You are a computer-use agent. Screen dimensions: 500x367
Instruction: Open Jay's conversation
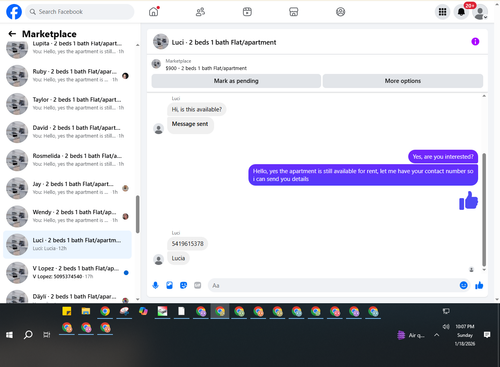[67, 188]
